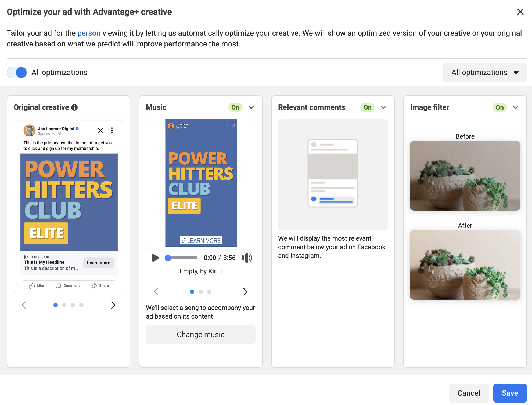Mute the music preview volume icon
532x405 pixels.
[x=247, y=258]
